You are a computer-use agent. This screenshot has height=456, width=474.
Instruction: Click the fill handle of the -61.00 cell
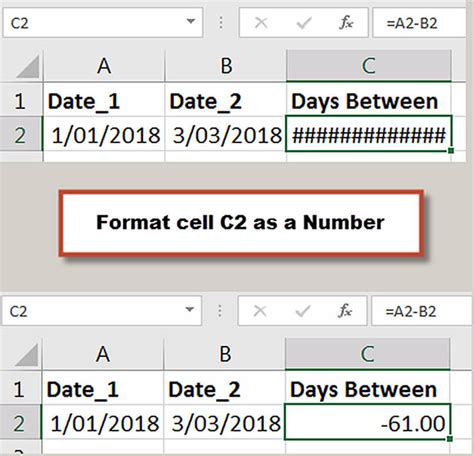point(450,439)
